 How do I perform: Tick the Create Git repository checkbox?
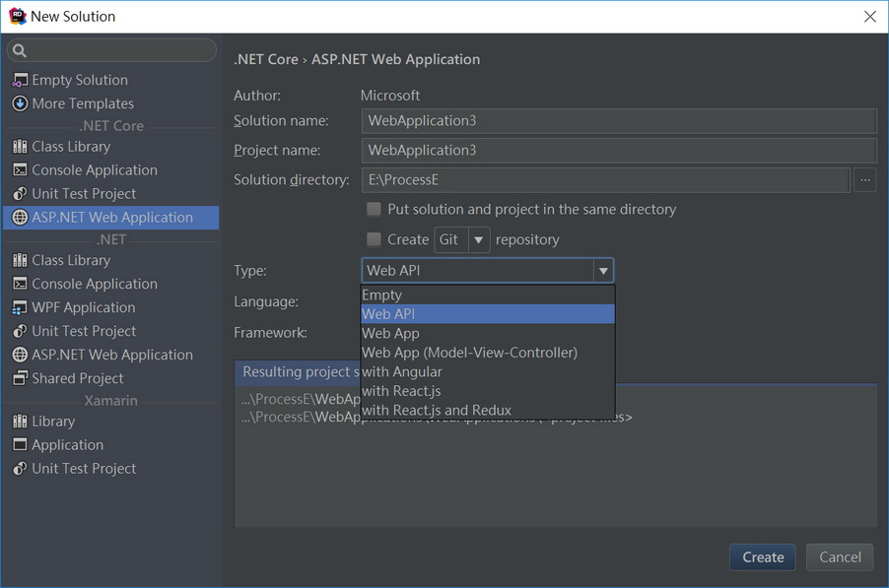coord(374,239)
